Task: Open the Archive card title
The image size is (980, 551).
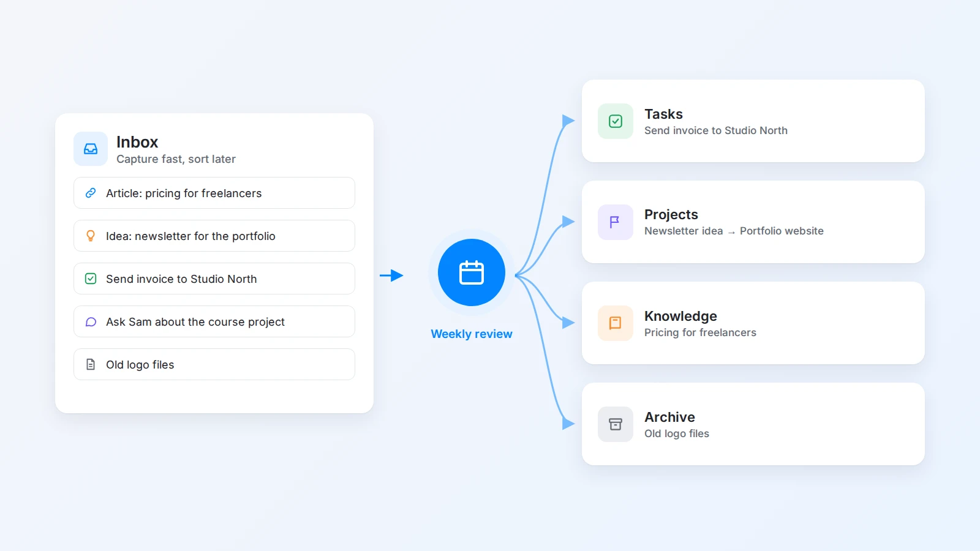Action: [x=669, y=417]
